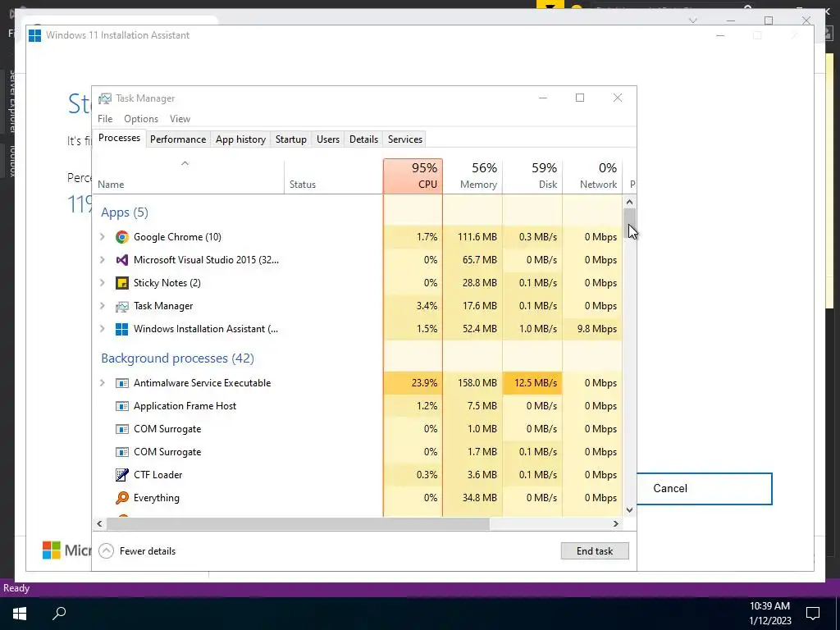Click the Fewer details circle arrow

(x=107, y=550)
